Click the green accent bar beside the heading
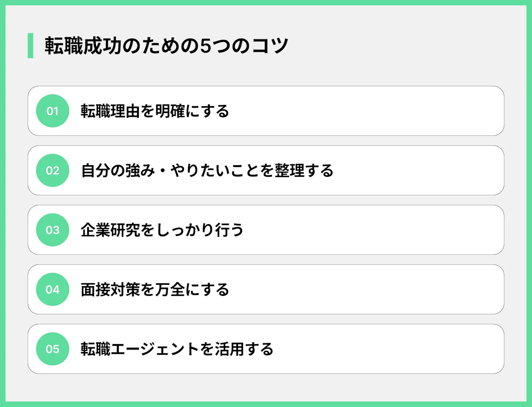Screen dimensions: 532x407 (x=31, y=46)
